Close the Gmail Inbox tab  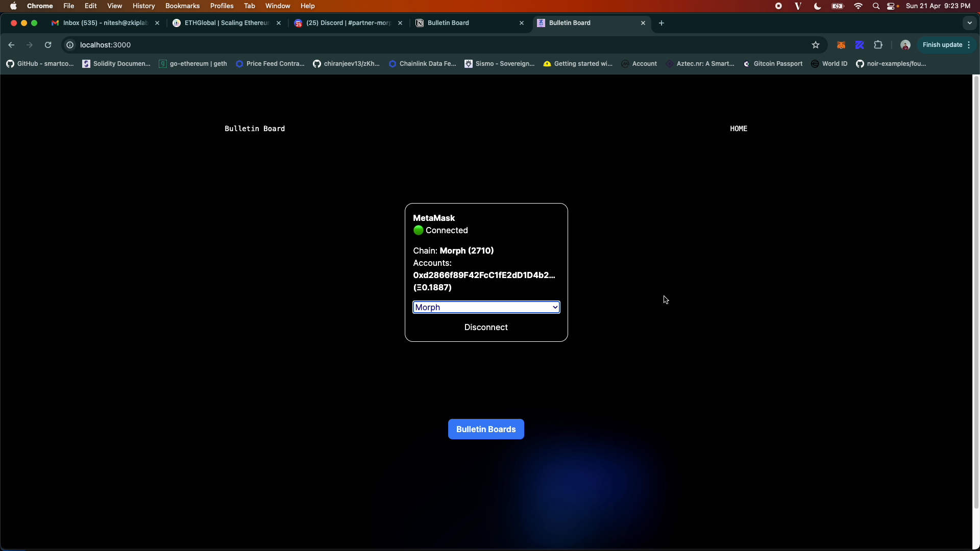pos(157,23)
